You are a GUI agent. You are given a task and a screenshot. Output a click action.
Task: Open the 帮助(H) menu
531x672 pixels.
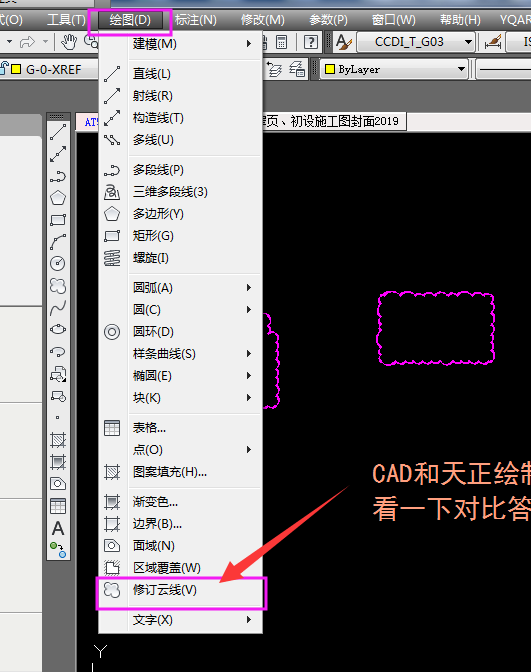(460, 20)
